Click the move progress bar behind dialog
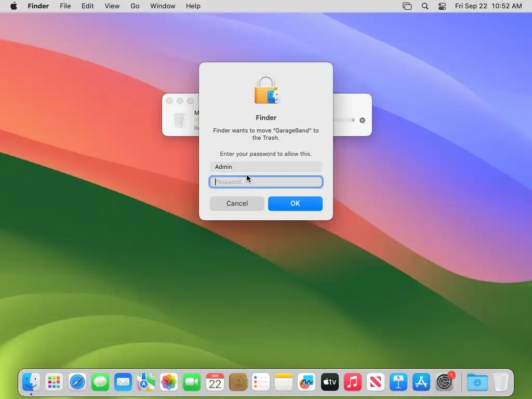 pos(344,120)
